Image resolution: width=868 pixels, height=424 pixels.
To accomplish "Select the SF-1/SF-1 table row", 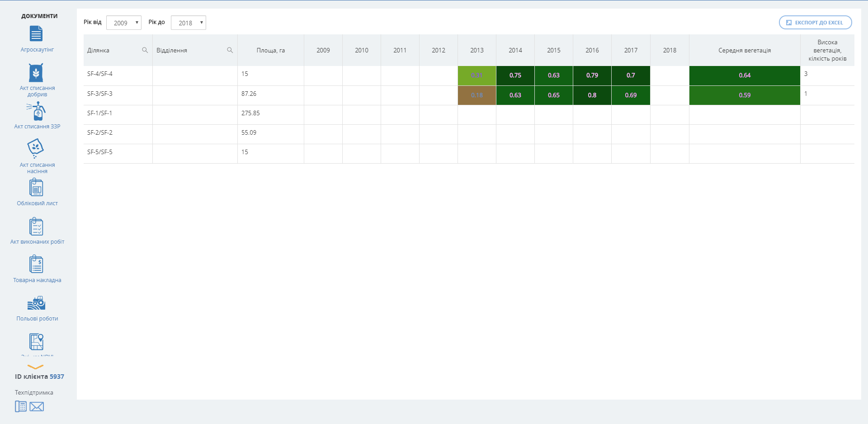I will (x=99, y=113).
